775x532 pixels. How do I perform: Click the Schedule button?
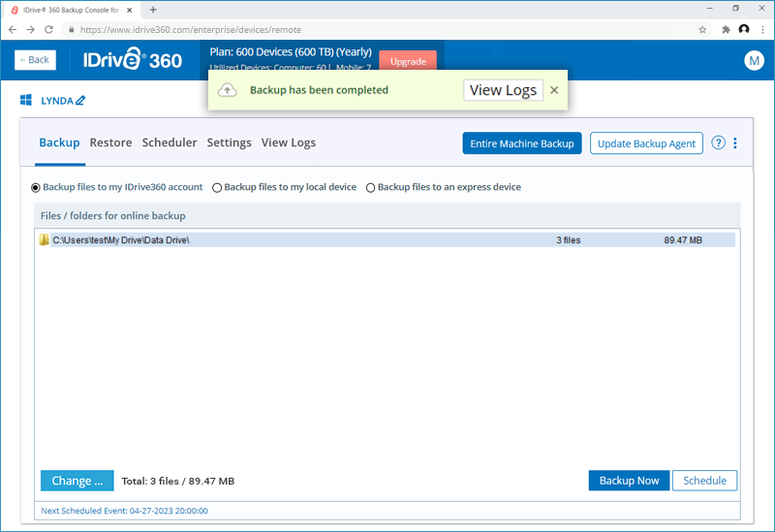705,481
